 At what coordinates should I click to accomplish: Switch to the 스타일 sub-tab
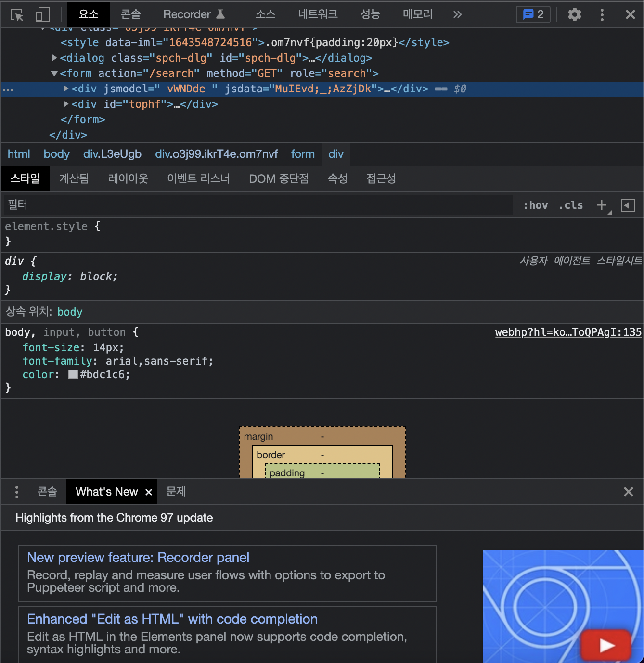pos(25,179)
